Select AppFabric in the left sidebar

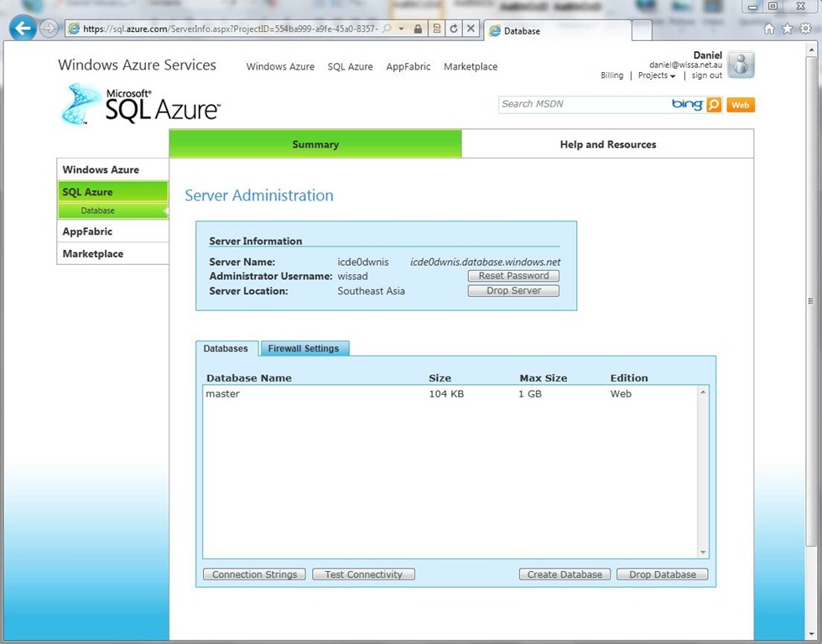pyautogui.click(x=112, y=231)
